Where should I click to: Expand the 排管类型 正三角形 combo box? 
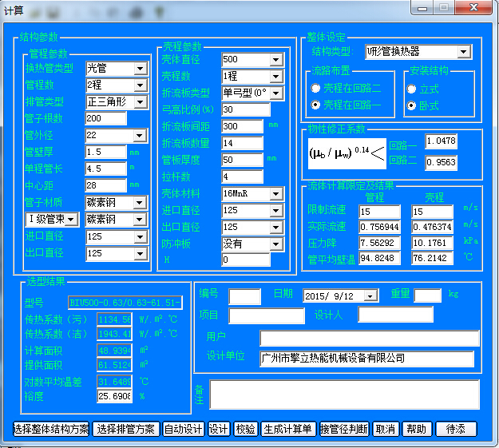coord(141,102)
